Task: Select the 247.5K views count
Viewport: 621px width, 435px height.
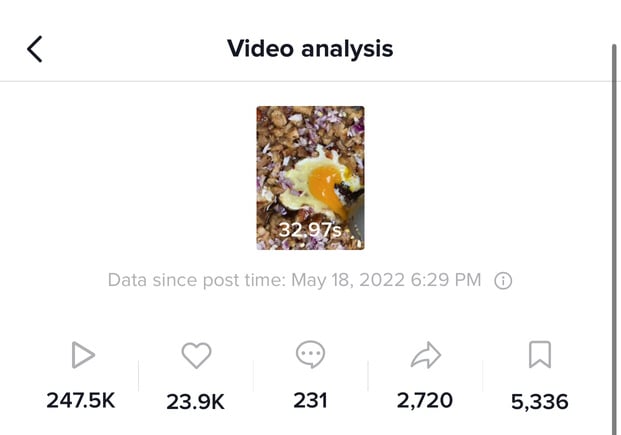Action: pyautogui.click(x=81, y=400)
